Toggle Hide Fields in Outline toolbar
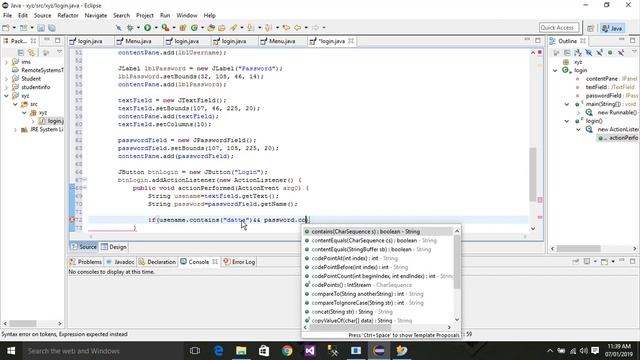 tap(589, 53)
